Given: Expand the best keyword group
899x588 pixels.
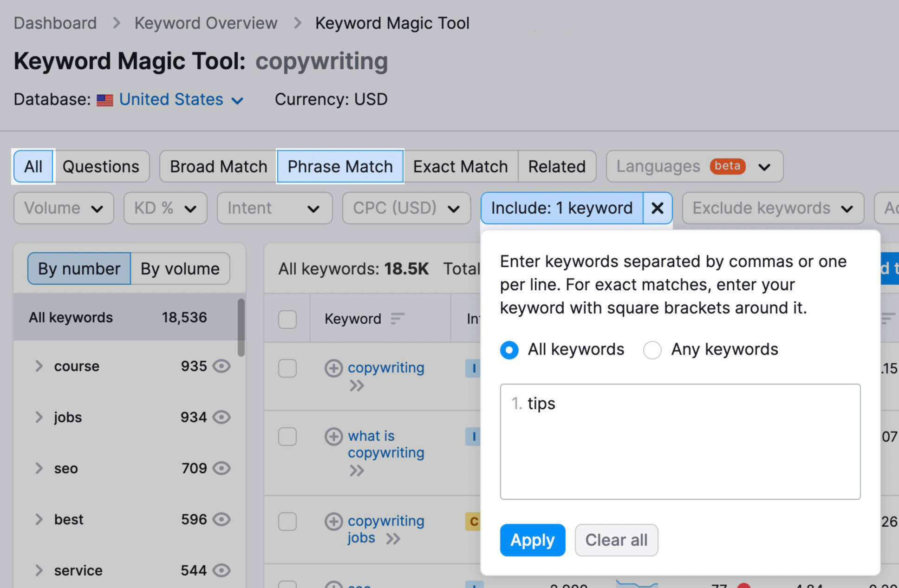Looking at the screenshot, I should pyautogui.click(x=39, y=519).
